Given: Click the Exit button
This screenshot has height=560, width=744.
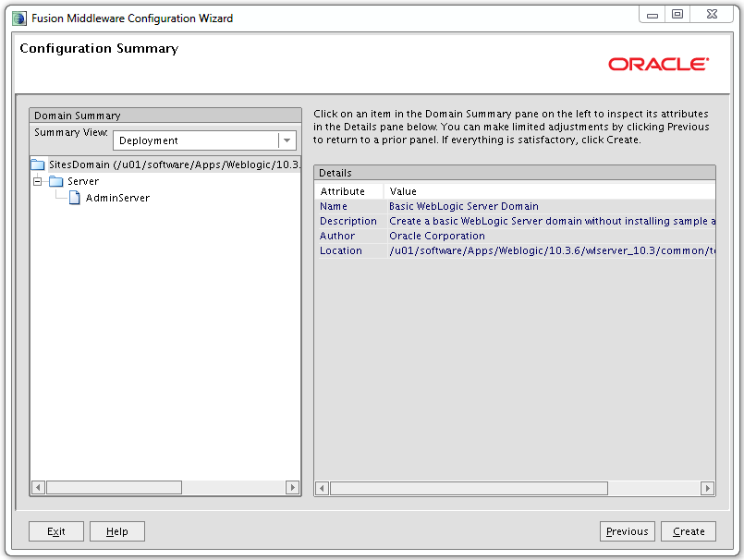Looking at the screenshot, I should tap(56, 531).
